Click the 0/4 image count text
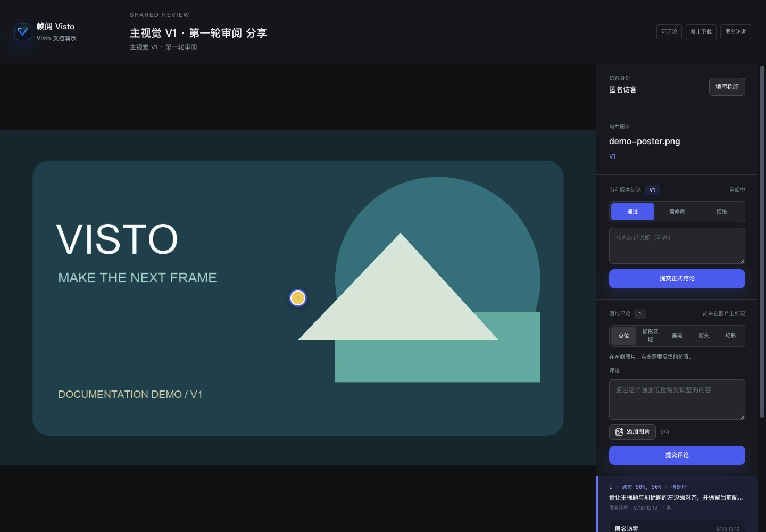Screen dimensions: 766x532 pyautogui.click(x=665, y=432)
